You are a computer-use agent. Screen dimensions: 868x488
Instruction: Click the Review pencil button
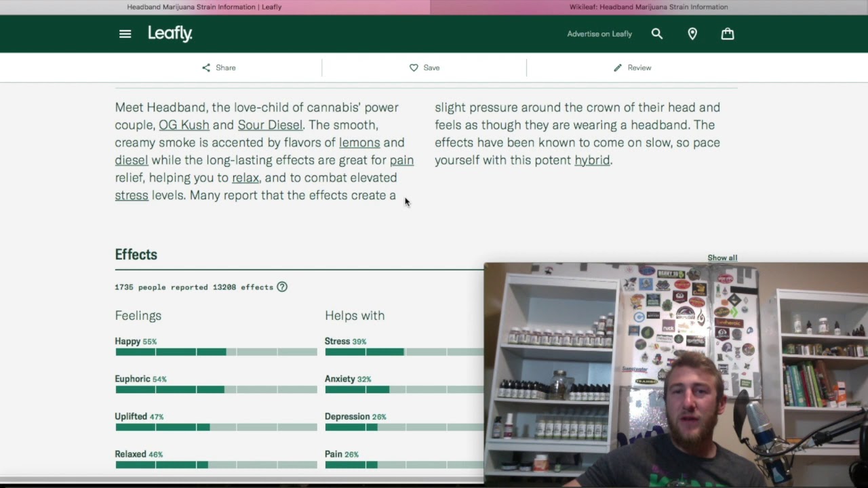click(x=632, y=68)
